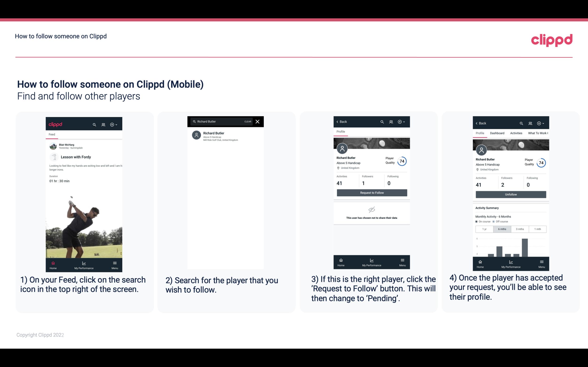Click the Activities tab on player profile
The width and height of the screenshot is (588, 367).
coord(516,133)
